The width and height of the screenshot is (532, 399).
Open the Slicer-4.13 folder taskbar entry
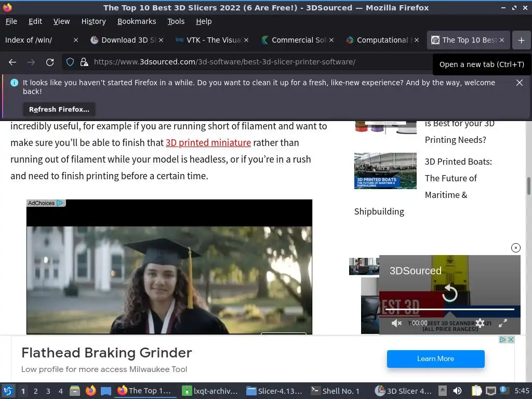pos(274,391)
